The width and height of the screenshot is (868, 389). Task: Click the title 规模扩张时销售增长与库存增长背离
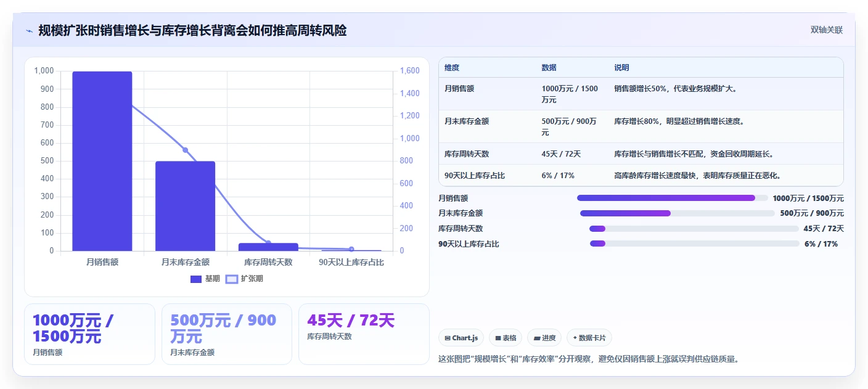(x=192, y=31)
